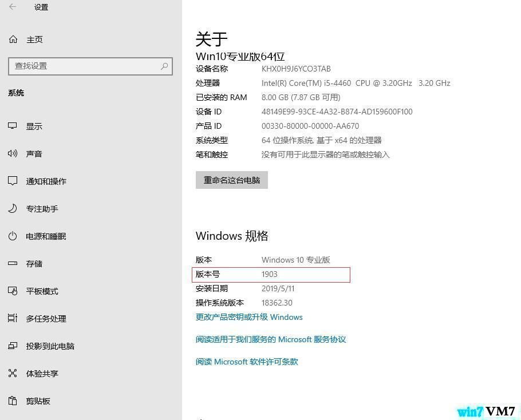The width and height of the screenshot is (521, 420).
Task: Click 重命名这台电脑 button
Action: click(232, 180)
